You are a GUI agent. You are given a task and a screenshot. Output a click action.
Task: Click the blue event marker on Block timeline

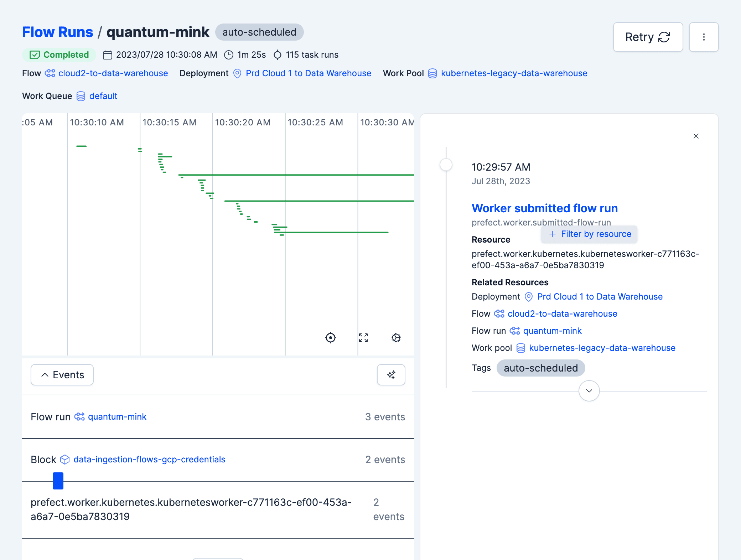click(58, 481)
